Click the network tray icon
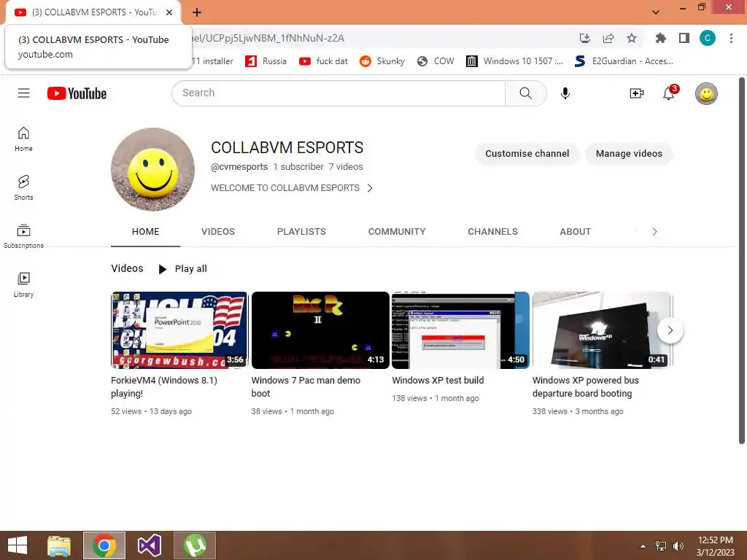 (661, 545)
